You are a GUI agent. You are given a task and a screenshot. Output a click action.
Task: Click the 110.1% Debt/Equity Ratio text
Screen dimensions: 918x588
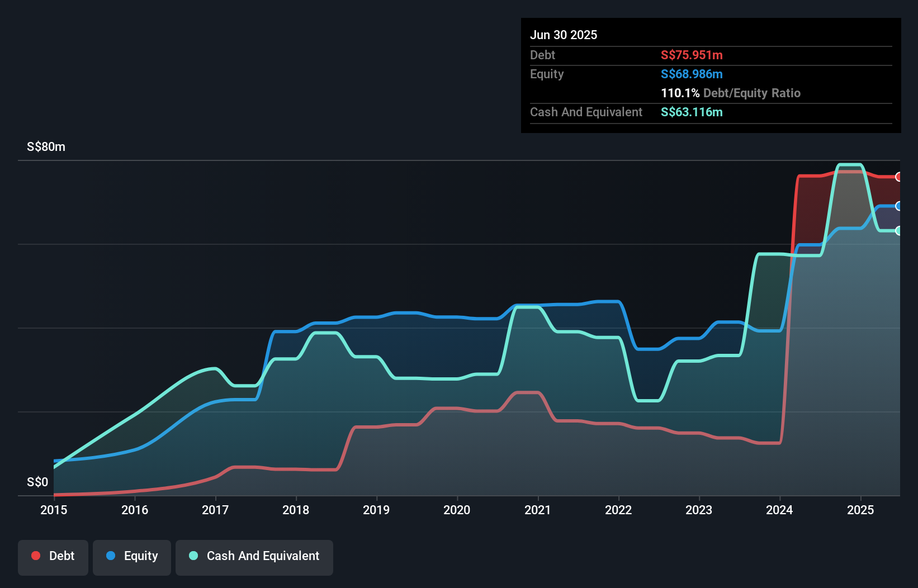pyautogui.click(x=731, y=93)
